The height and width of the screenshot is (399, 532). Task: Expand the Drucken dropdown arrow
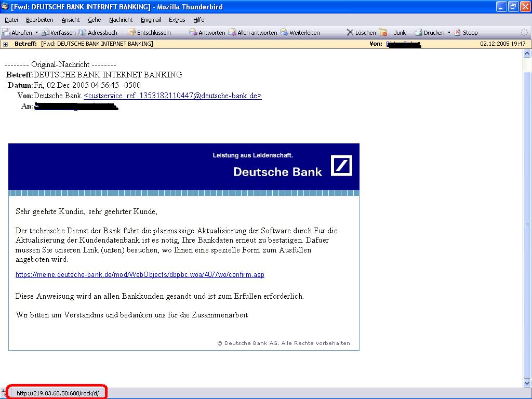449,33
